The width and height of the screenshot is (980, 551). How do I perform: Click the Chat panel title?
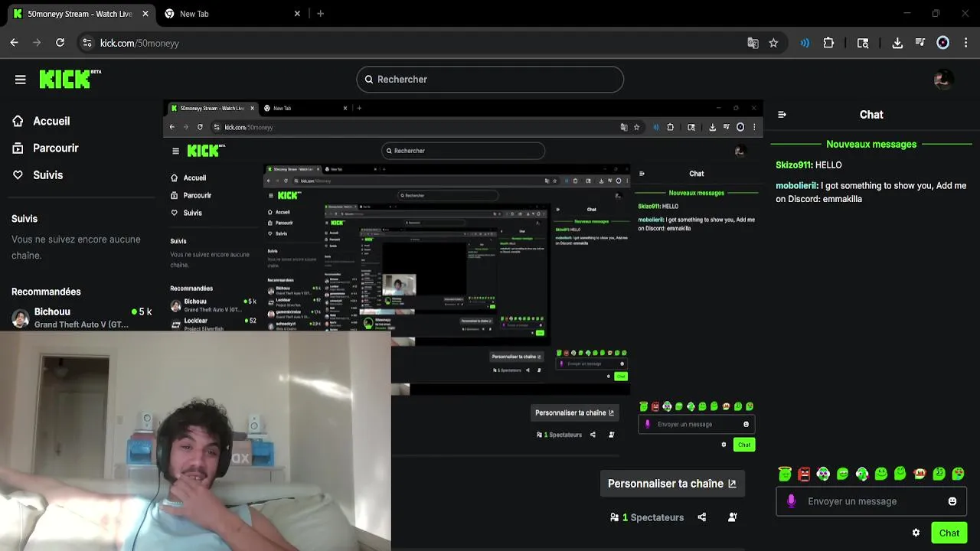tap(871, 115)
